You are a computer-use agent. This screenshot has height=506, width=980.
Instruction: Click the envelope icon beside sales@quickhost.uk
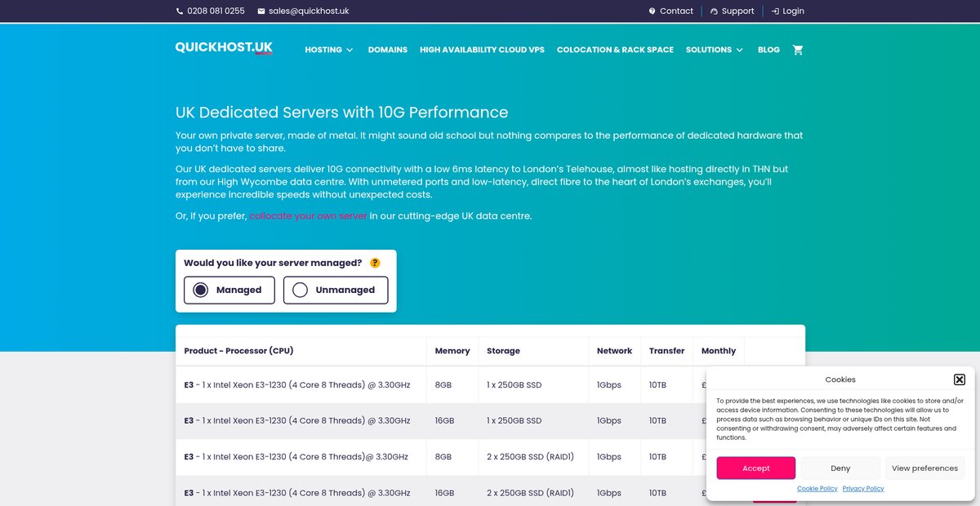coord(261,11)
